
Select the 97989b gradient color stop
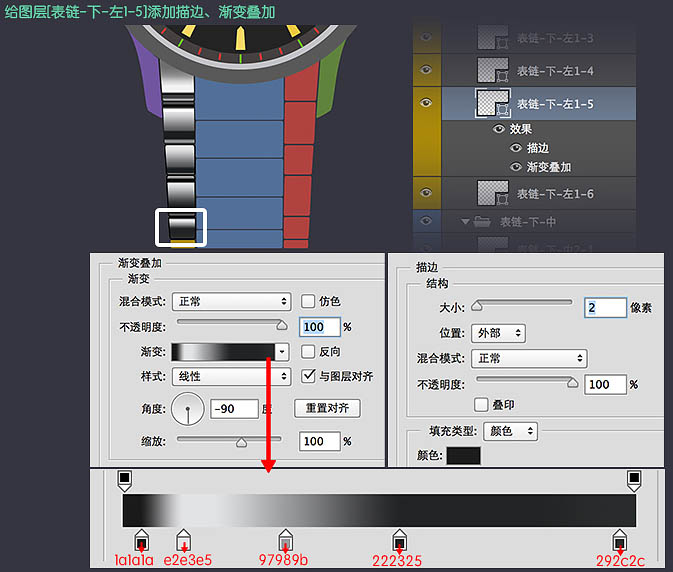[x=286, y=541]
